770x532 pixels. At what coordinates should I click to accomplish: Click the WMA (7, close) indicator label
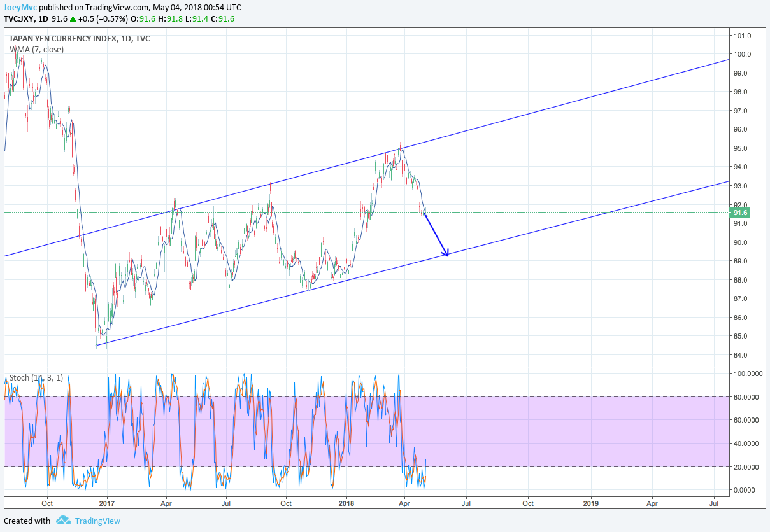point(36,49)
